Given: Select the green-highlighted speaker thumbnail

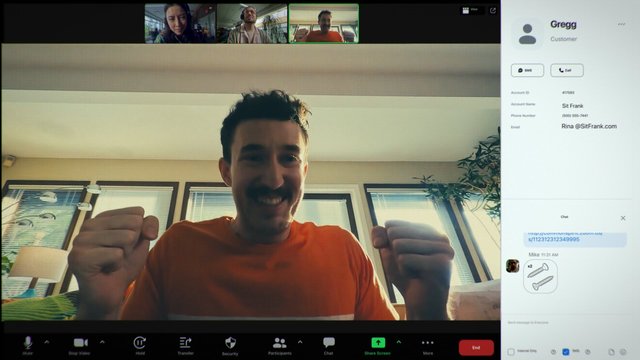Looking at the screenshot, I should [324, 23].
